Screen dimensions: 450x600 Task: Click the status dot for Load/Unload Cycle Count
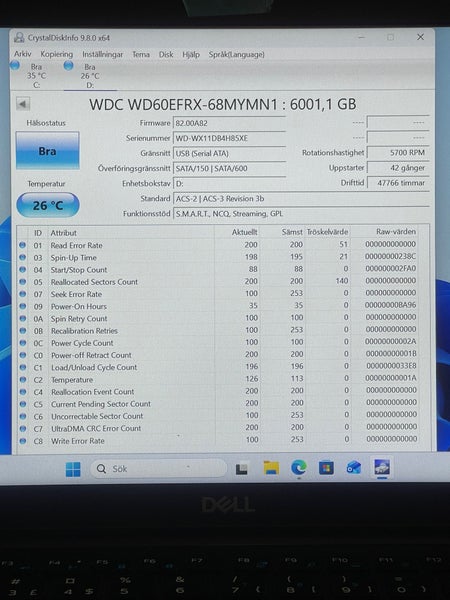23,367
